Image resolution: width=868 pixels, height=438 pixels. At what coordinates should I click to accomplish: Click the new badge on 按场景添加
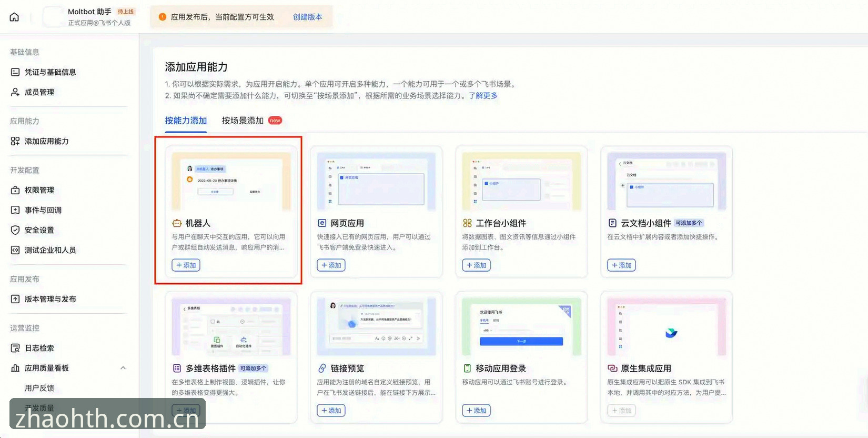pyautogui.click(x=275, y=121)
